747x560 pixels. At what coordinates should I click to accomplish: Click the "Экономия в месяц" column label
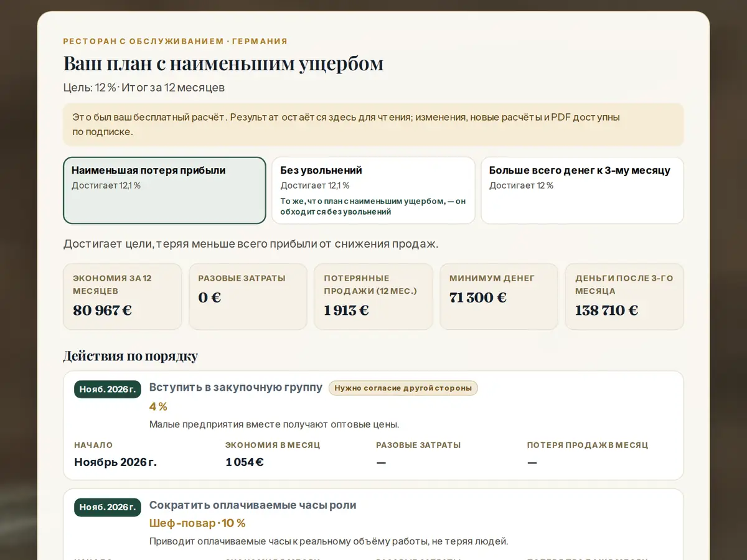coord(273,446)
